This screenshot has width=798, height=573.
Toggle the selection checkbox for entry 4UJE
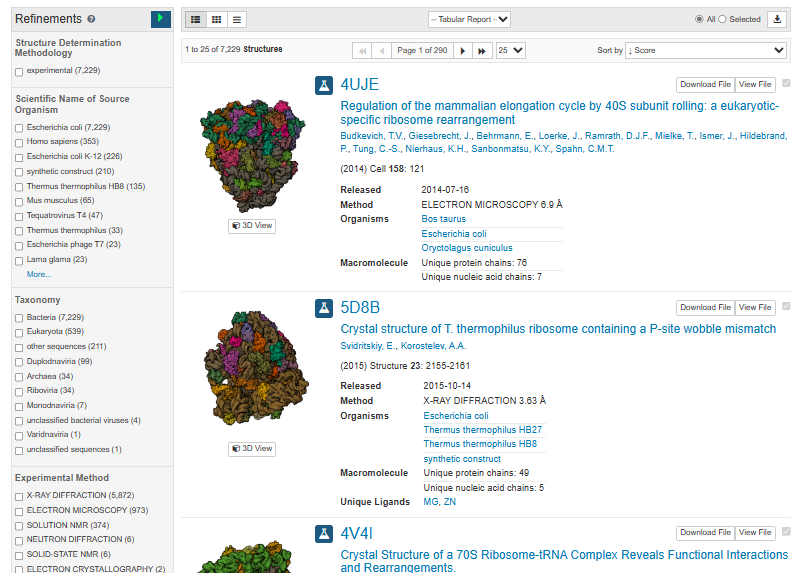point(786,83)
